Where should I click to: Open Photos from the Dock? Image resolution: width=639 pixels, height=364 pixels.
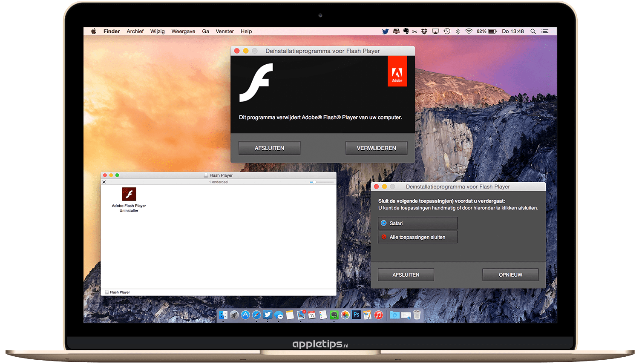(345, 315)
